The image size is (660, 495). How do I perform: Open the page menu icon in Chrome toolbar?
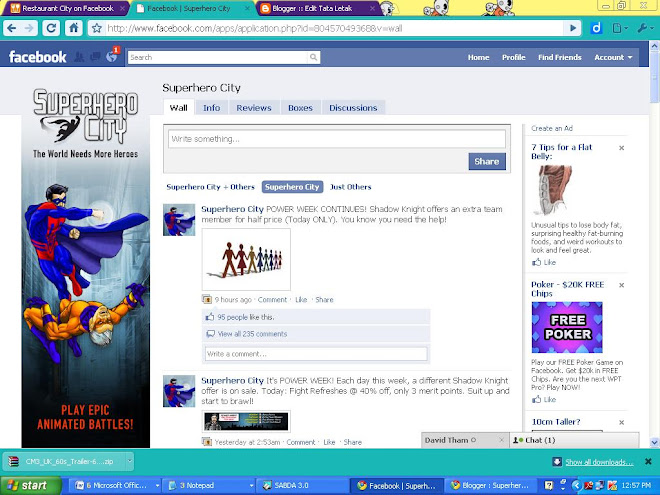620,28
